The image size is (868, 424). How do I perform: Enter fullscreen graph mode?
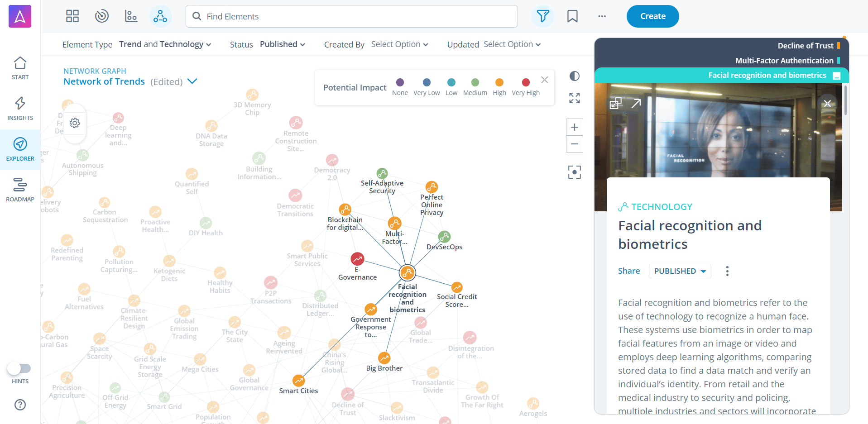pos(575,98)
